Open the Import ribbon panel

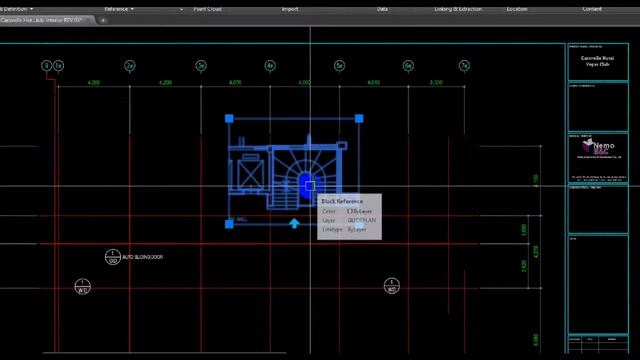click(290, 9)
